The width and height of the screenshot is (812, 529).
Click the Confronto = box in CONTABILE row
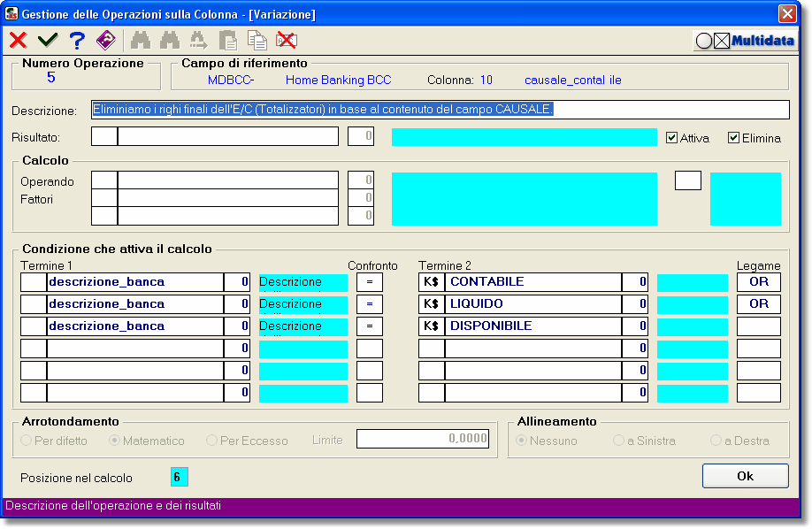[x=370, y=282]
